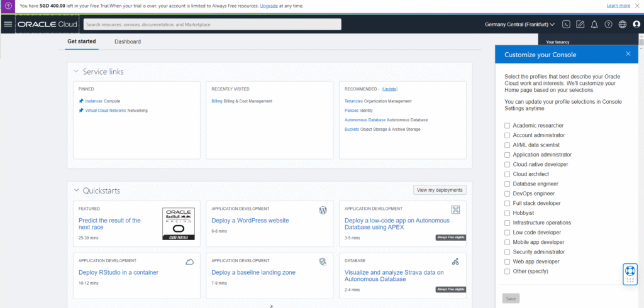Collapse the Service links section
The image size is (644, 308).
click(x=76, y=72)
